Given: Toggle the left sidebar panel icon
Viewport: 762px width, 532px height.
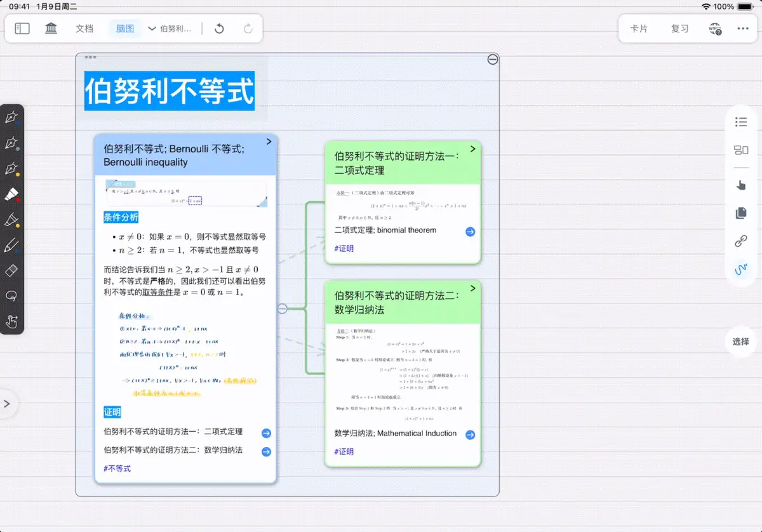Looking at the screenshot, I should (22, 29).
